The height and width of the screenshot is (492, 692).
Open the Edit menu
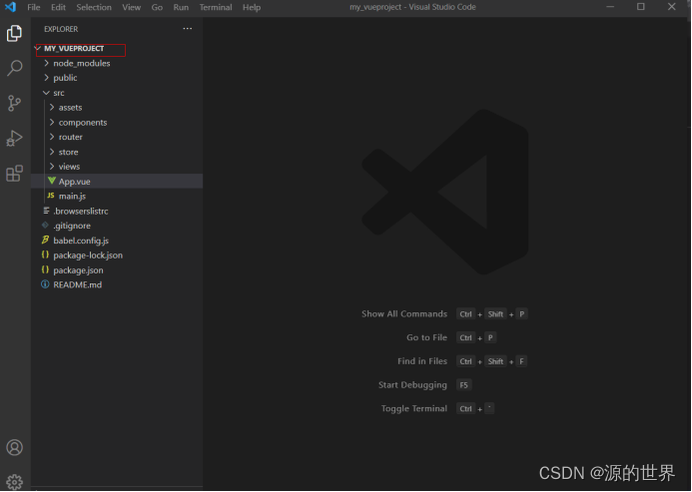point(58,8)
